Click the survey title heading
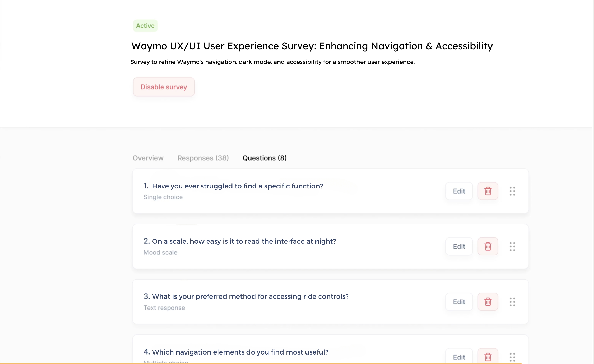Screen dimensions: 594x364 tap(312, 46)
